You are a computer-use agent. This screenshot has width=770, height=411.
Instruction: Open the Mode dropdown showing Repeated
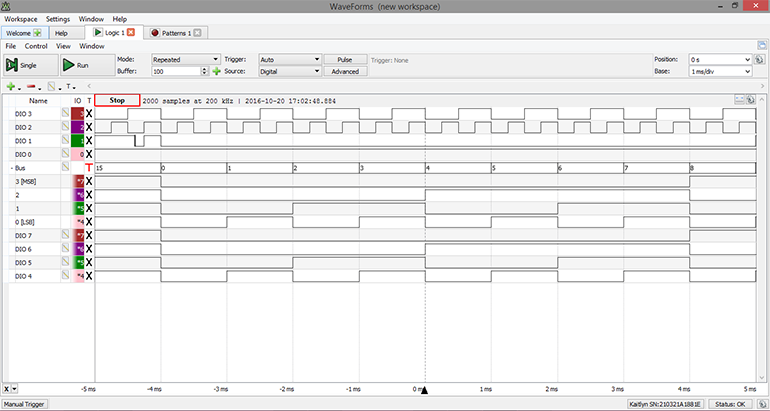(185, 59)
